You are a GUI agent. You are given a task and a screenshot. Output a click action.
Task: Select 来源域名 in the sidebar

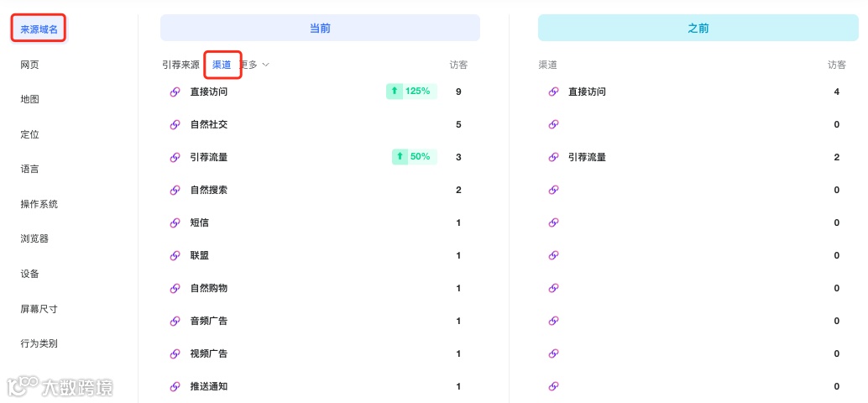39,29
